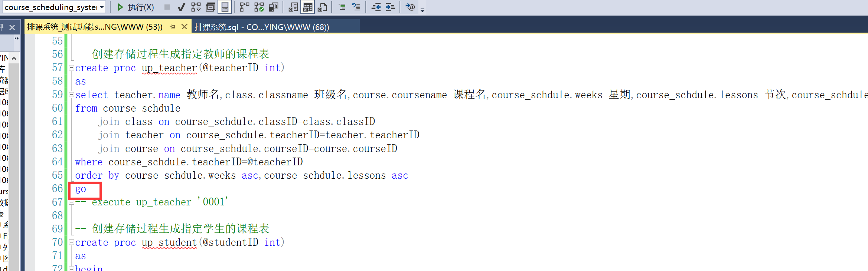Collapse the create proc up_teacher block
This screenshot has height=271, width=868.
[x=71, y=68]
